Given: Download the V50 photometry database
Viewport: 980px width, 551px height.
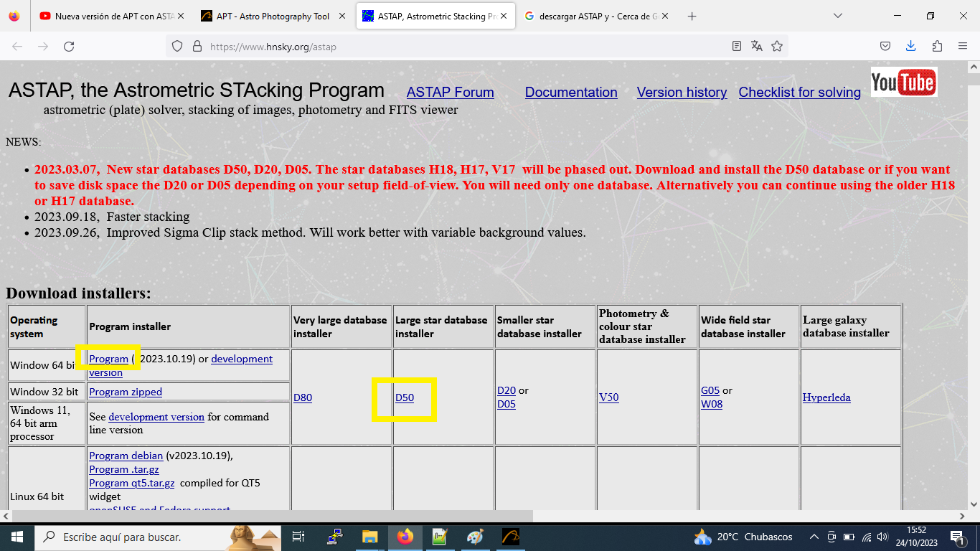Looking at the screenshot, I should pyautogui.click(x=608, y=397).
